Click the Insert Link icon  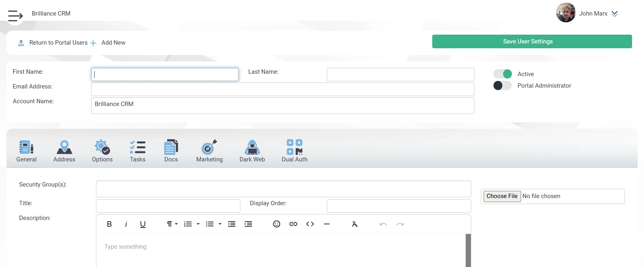tap(293, 224)
